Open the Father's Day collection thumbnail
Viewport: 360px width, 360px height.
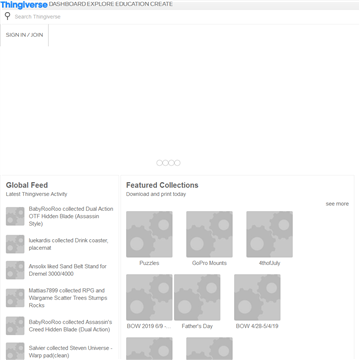point(197,297)
